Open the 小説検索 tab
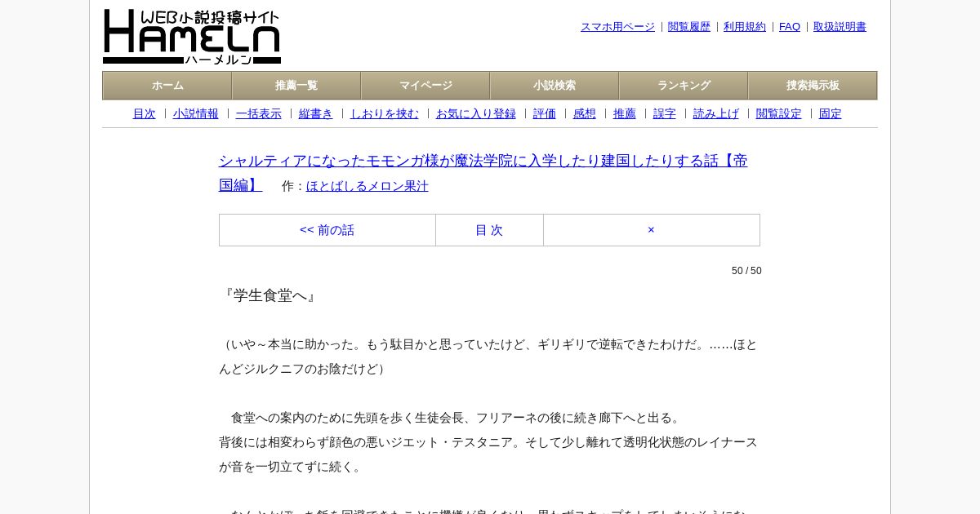This screenshot has width=980, height=514. point(555,86)
